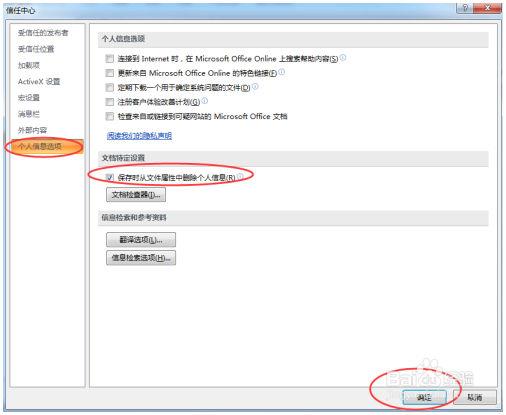Open the translation options button
Image resolution: width=506 pixels, height=415 pixels.
click(141, 240)
